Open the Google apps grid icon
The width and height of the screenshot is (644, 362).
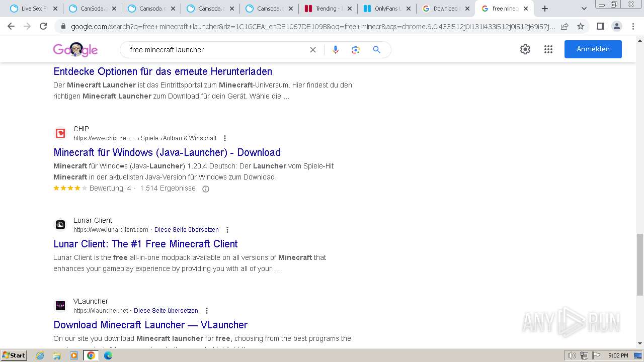pos(548,49)
